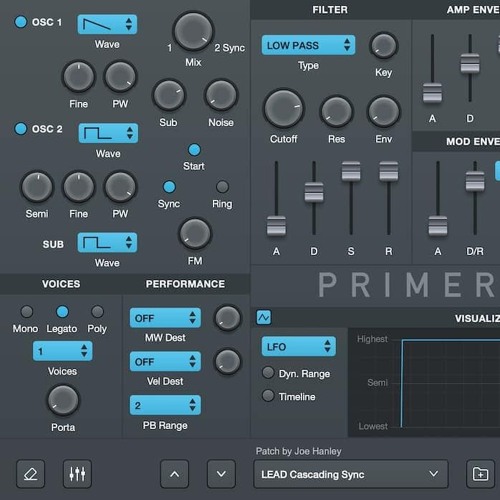Click 'Patch by Joe Hanley' text
The width and height of the screenshot is (500, 500).
[x=299, y=451]
